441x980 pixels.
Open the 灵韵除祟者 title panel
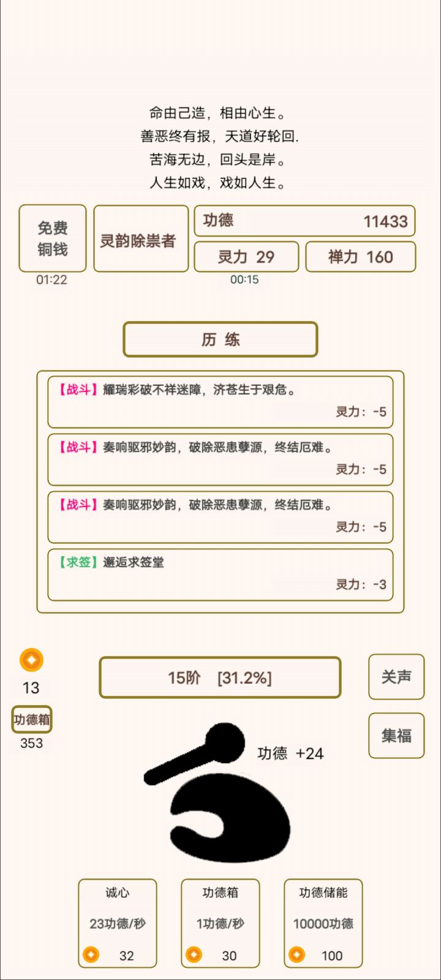tap(141, 239)
